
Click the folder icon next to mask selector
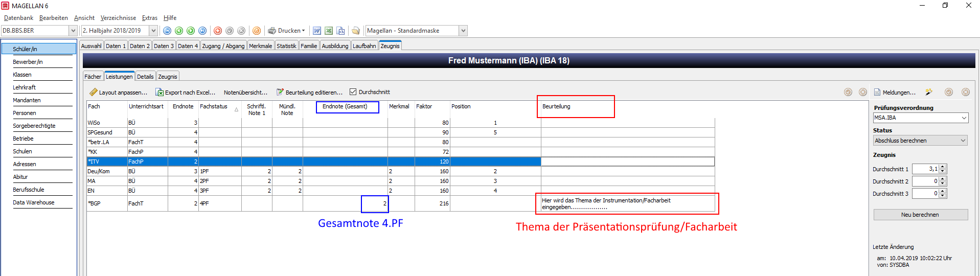pyautogui.click(x=356, y=31)
